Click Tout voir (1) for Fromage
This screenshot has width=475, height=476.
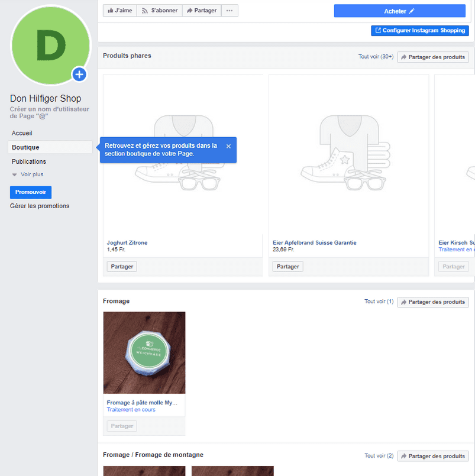pos(379,302)
